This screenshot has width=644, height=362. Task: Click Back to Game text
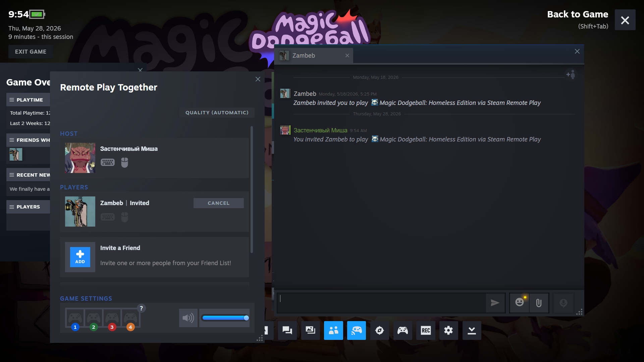pyautogui.click(x=578, y=14)
